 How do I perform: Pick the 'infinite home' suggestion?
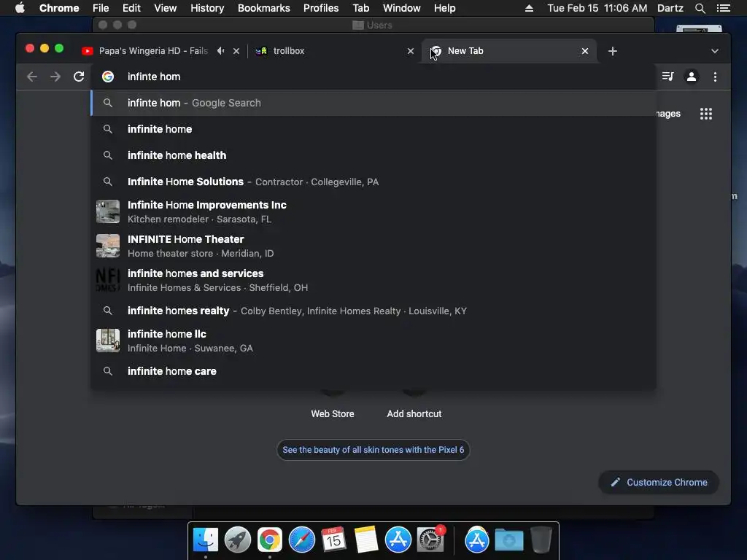373,129
